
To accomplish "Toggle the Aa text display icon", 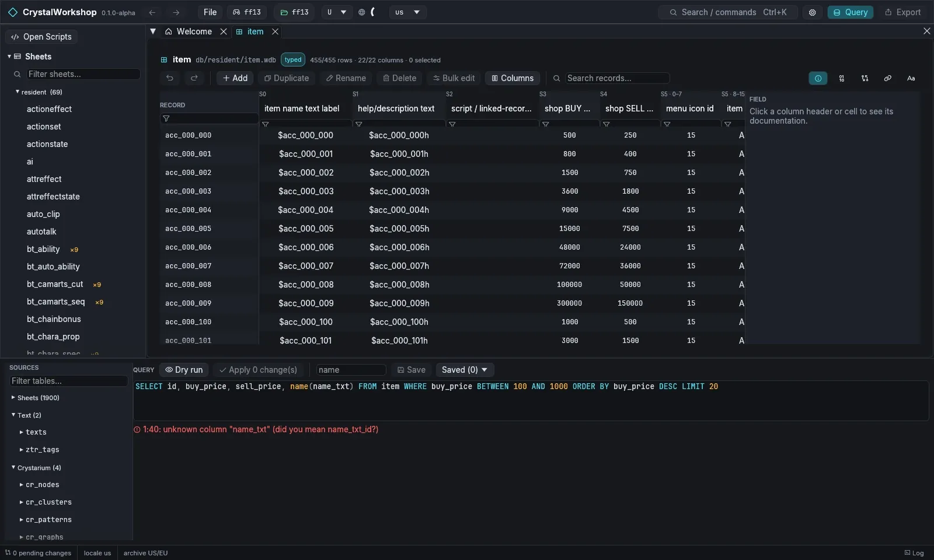I will tap(911, 78).
